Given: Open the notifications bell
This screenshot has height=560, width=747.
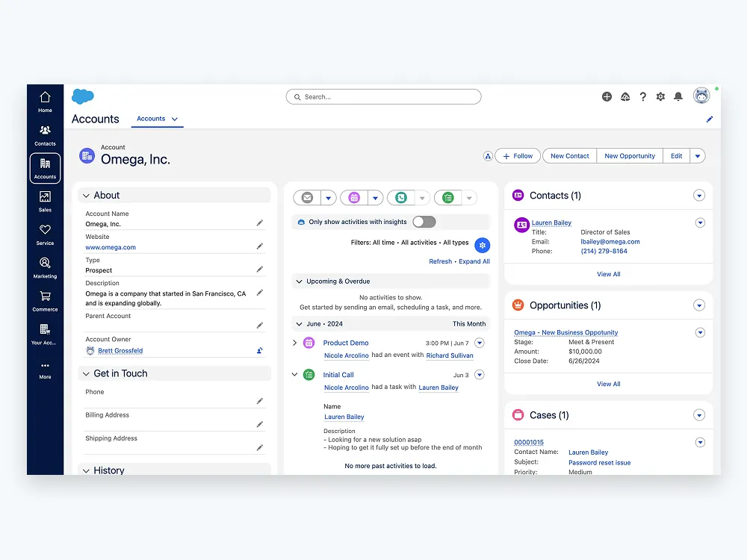Looking at the screenshot, I should [x=678, y=96].
